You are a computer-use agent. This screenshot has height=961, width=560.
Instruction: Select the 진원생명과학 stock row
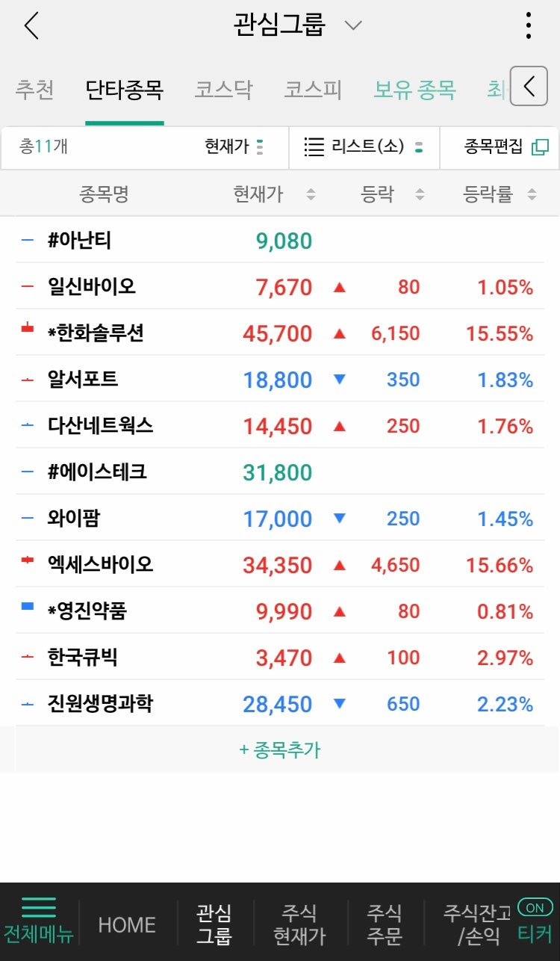280,703
